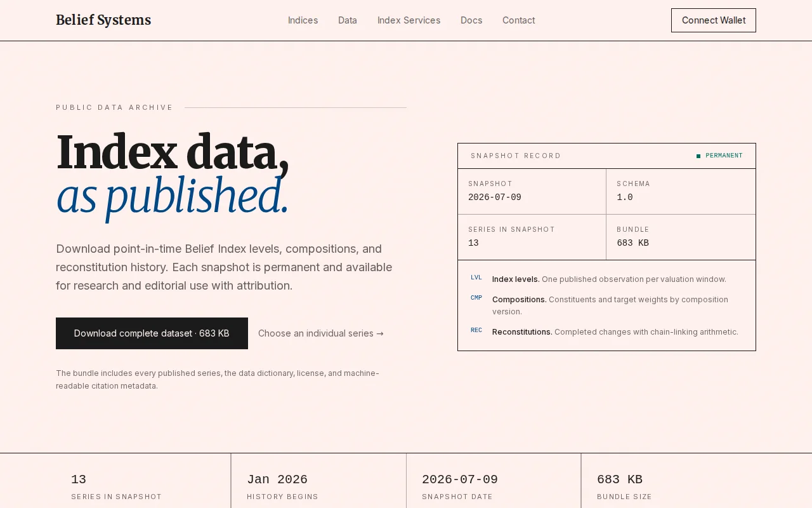Click the Belief Systems logo

click(x=103, y=20)
